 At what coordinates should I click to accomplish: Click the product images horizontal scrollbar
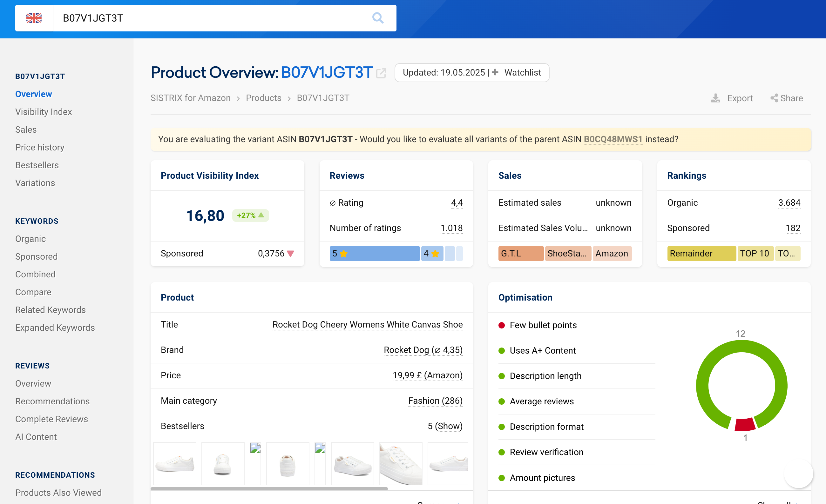tap(269, 488)
